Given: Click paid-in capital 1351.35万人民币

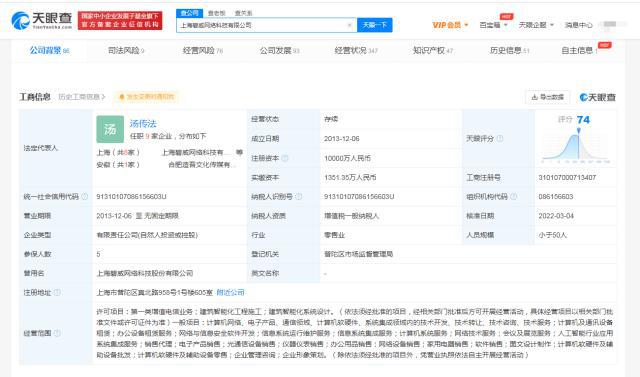Looking at the screenshot, I should 350,177.
